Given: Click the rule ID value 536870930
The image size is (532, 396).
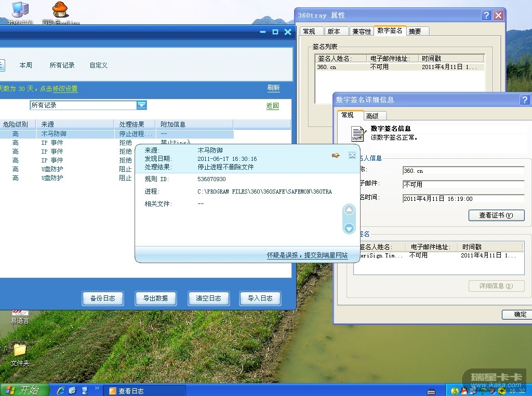Looking at the screenshot, I should click(212, 179).
